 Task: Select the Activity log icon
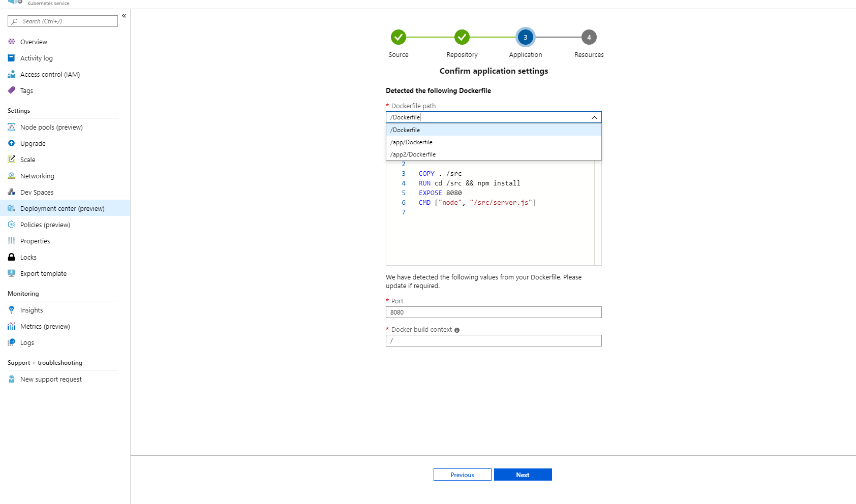click(11, 58)
